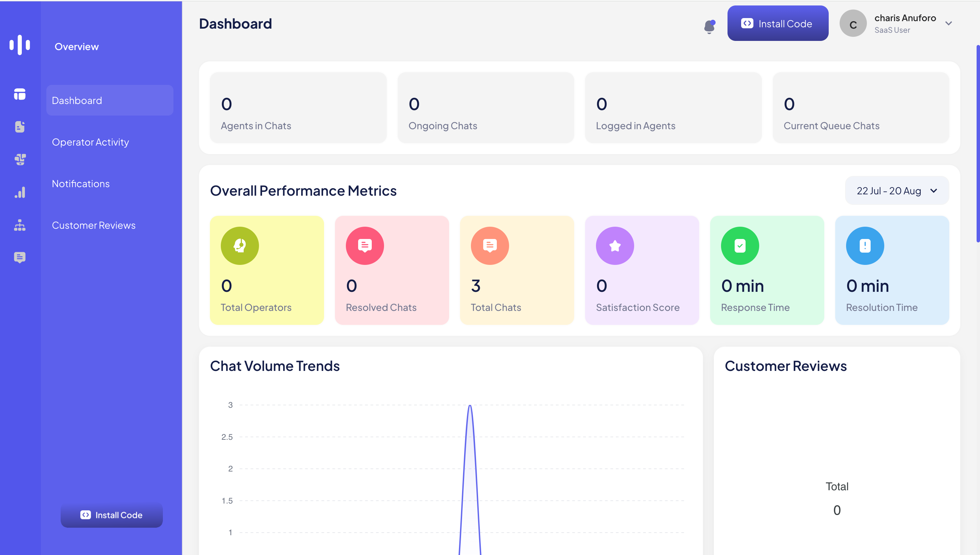Open the dashboard overview sidebar icon
The height and width of the screenshot is (555, 980).
[20, 94]
